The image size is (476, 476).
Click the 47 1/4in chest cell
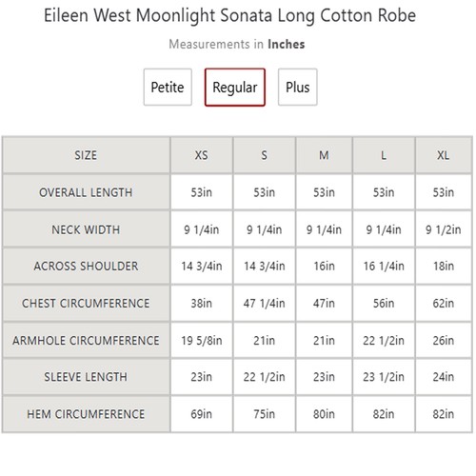[x=264, y=303]
